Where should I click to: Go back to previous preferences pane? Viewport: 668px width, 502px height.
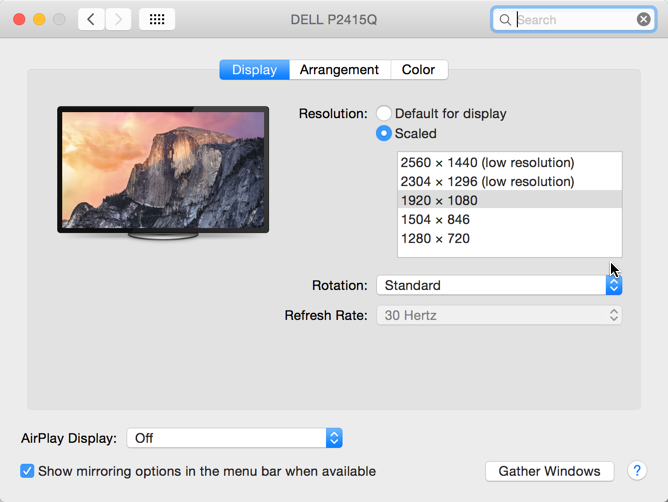click(91, 19)
